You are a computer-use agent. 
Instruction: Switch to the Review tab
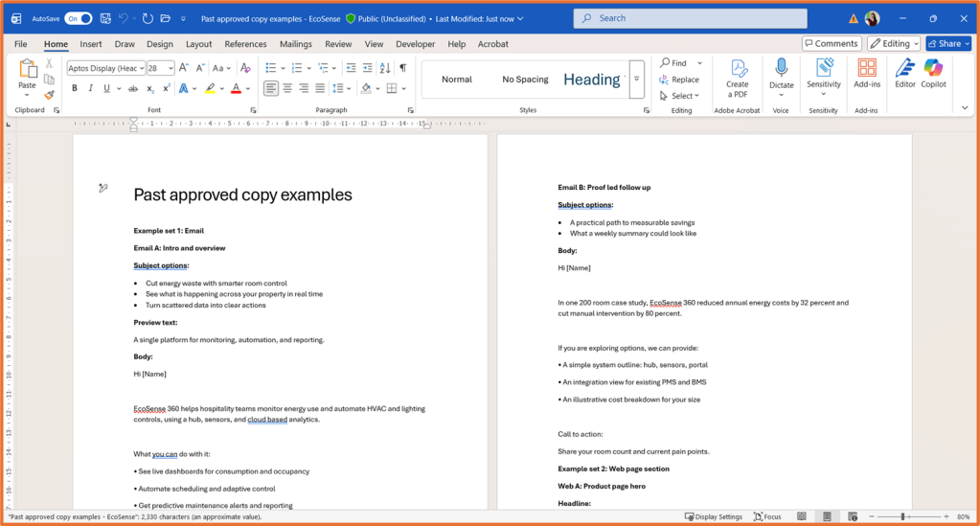pos(338,44)
